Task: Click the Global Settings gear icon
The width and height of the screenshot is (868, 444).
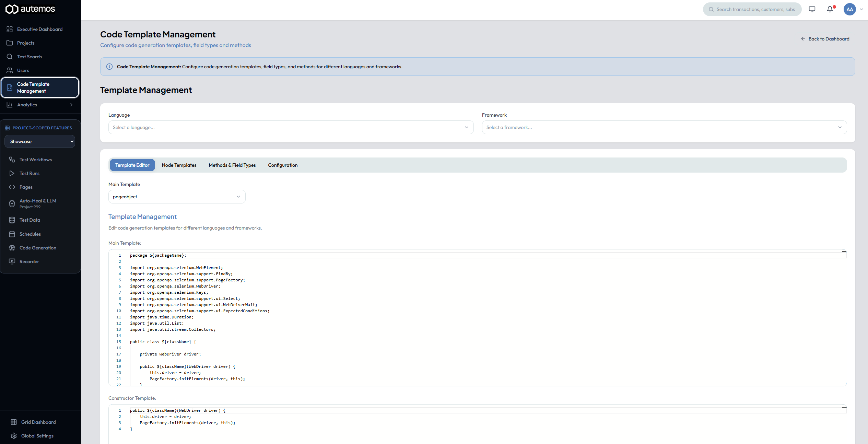Action: click(14, 436)
